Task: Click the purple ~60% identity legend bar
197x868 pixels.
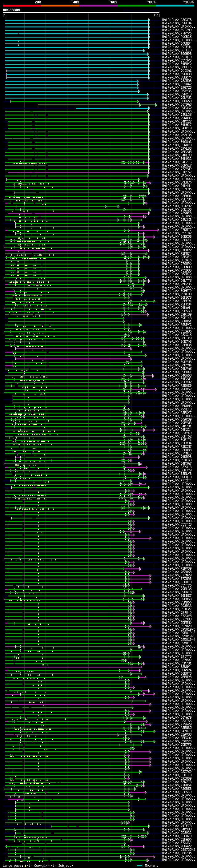Action: click(99, 6)
